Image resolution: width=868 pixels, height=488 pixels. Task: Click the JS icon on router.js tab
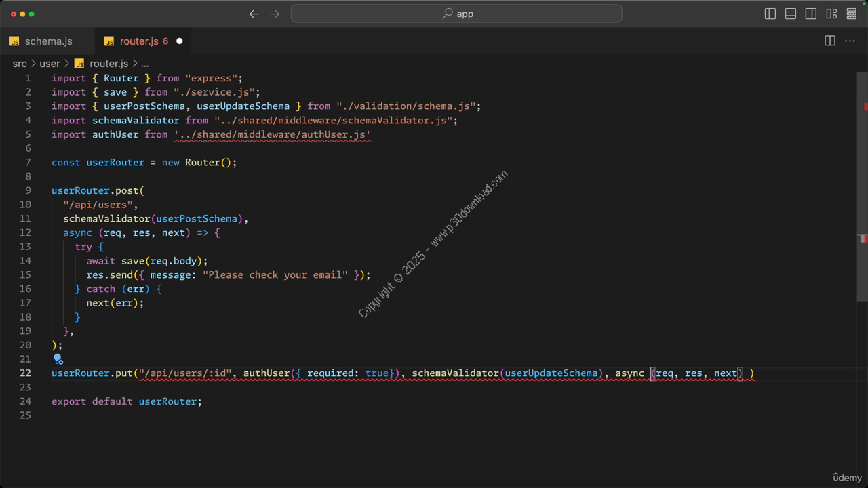109,41
